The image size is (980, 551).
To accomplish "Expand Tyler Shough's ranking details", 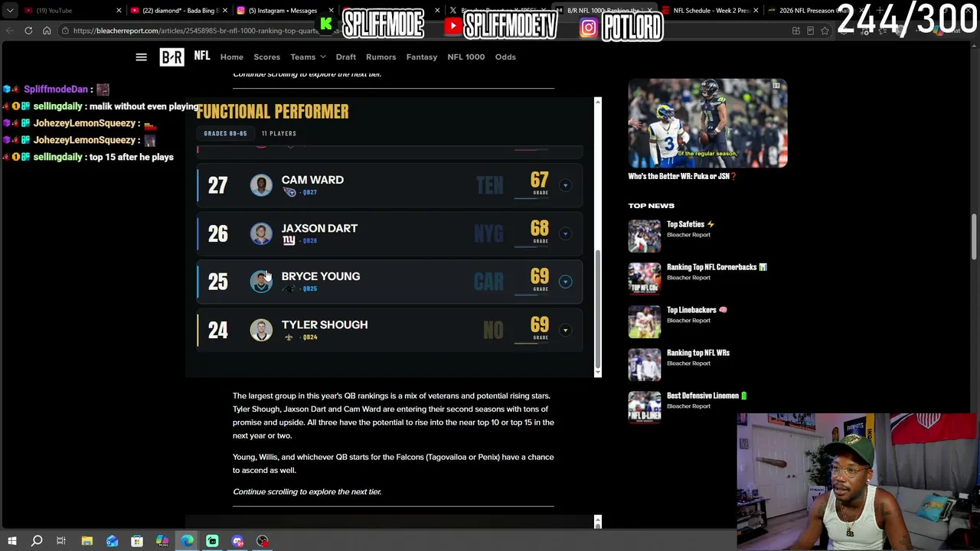I will coord(565,330).
